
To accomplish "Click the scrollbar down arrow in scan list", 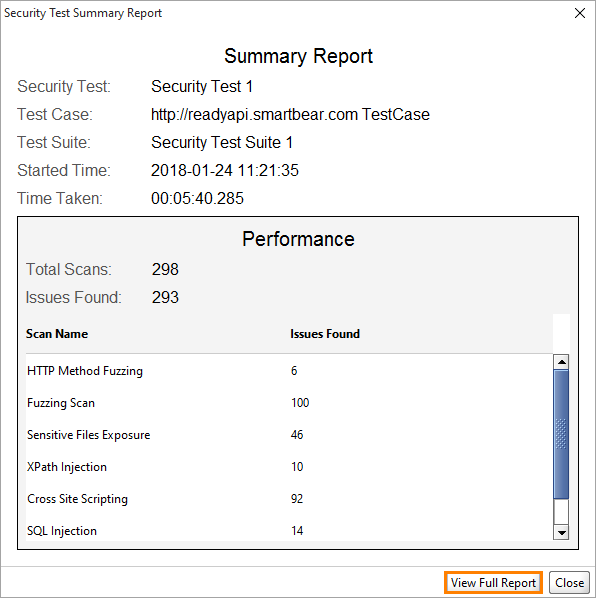I will pyautogui.click(x=561, y=532).
